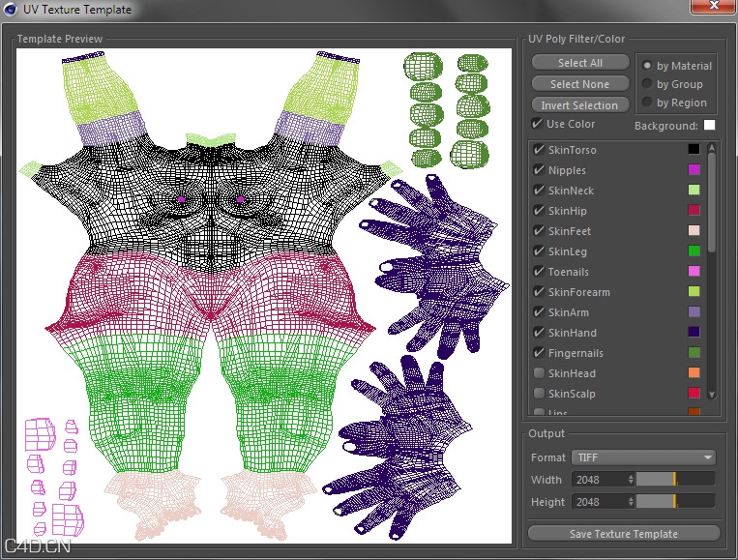Viewport: 738px width, 560px height.
Task: Click the Select All button
Action: pyautogui.click(x=579, y=63)
